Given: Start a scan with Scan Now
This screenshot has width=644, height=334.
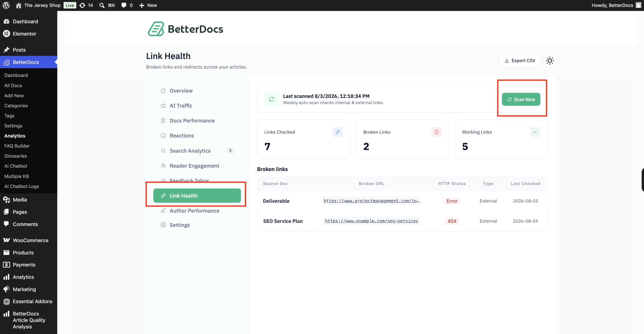Looking at the screenshot, I should [521, 99].
